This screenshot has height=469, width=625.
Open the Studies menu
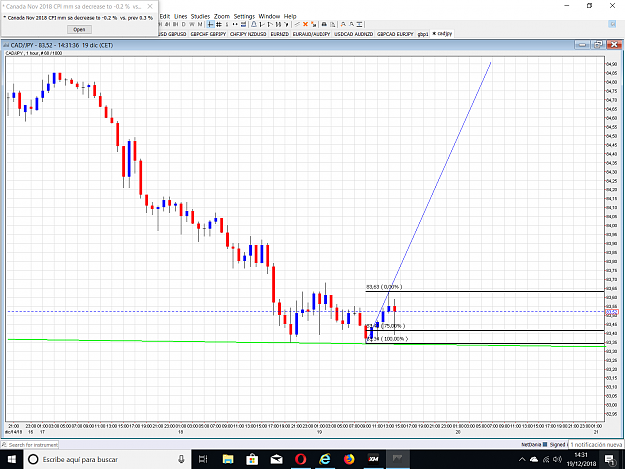[200, 16]
